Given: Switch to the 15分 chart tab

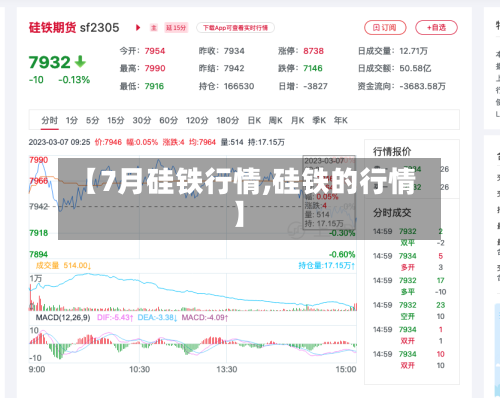Looking at the screenshot, I should point(116,120).
